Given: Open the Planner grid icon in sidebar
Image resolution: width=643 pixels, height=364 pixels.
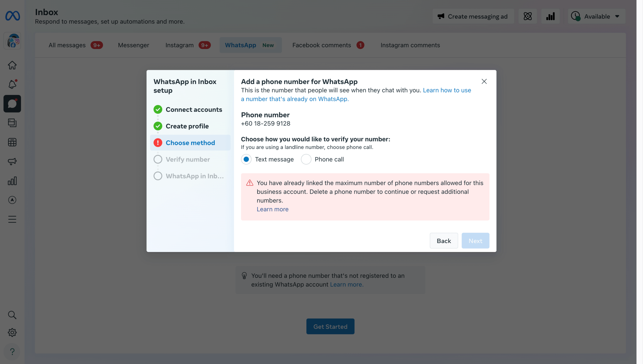Looking at the screenshot, I should [12, 142].
